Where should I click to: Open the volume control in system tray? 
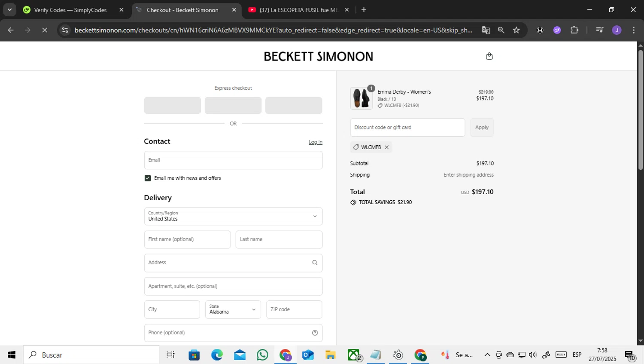click(533, 355)
